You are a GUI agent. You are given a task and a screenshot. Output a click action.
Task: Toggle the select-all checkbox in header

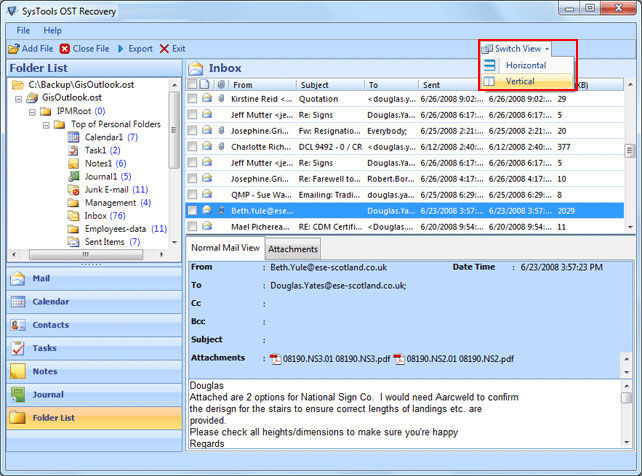(x=192, y=85)
